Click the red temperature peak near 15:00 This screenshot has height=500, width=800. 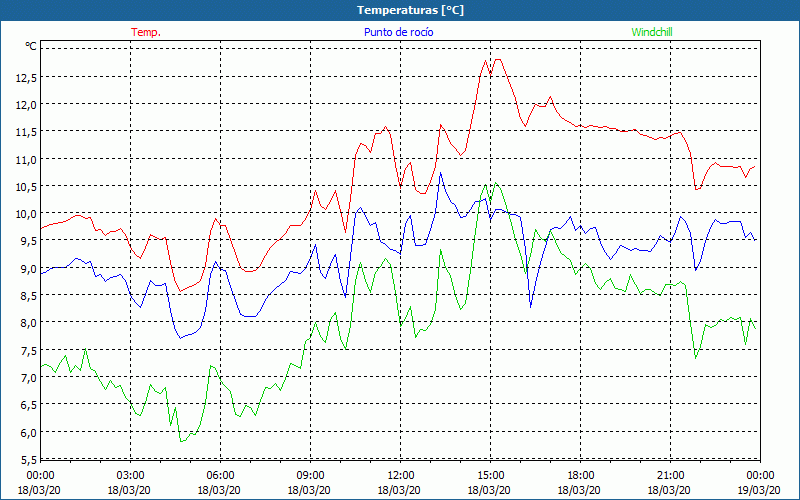(497, 60)
